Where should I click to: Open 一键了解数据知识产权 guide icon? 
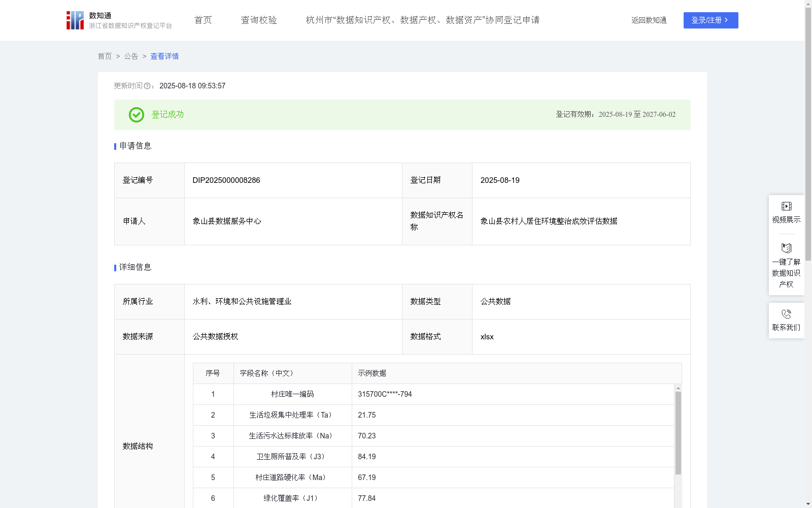[x=786, y=248]
